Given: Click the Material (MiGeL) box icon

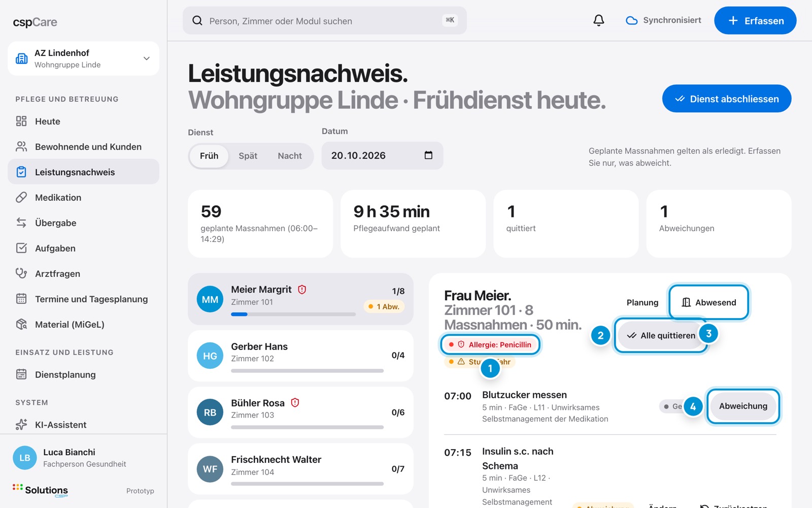Looking at the screenshot, I should point(21,324).
